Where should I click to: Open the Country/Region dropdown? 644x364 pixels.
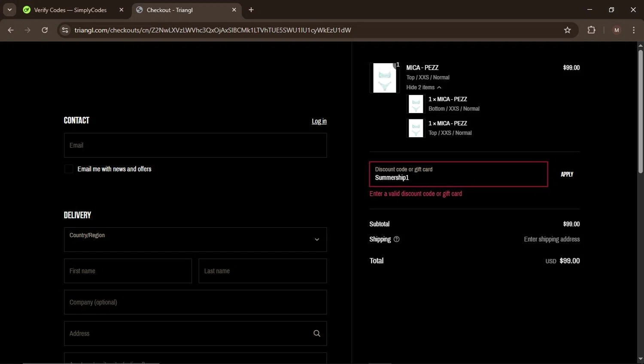(195, 239)
